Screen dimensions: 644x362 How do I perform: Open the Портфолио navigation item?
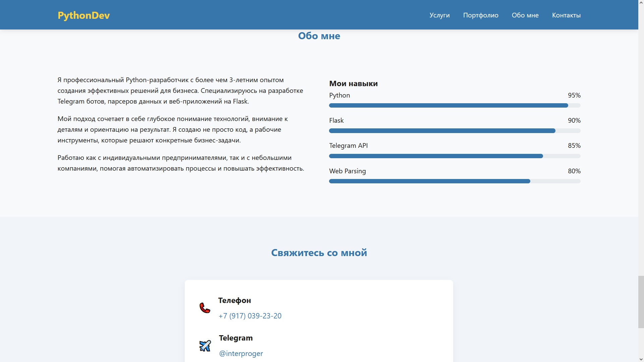tap(480, 15)
